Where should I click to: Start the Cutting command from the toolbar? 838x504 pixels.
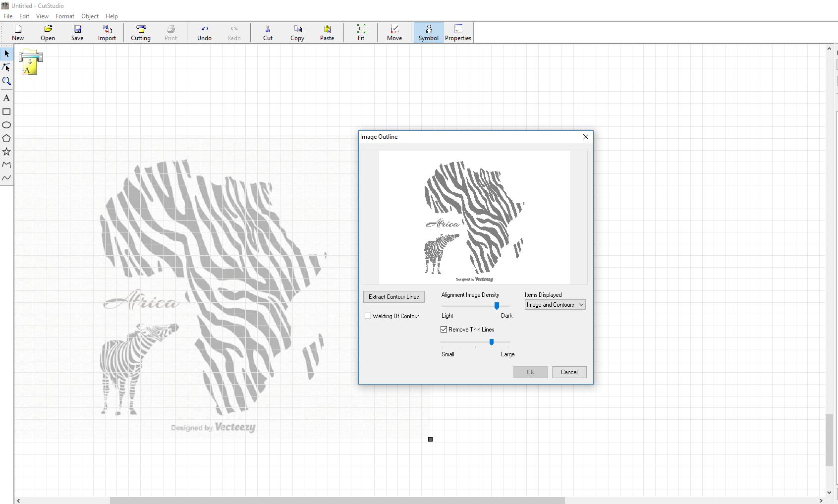[x=141, y=33]
